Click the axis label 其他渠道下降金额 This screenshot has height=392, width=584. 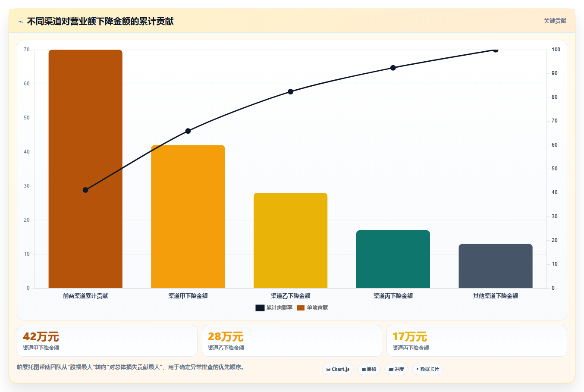[x=496, y=296]
